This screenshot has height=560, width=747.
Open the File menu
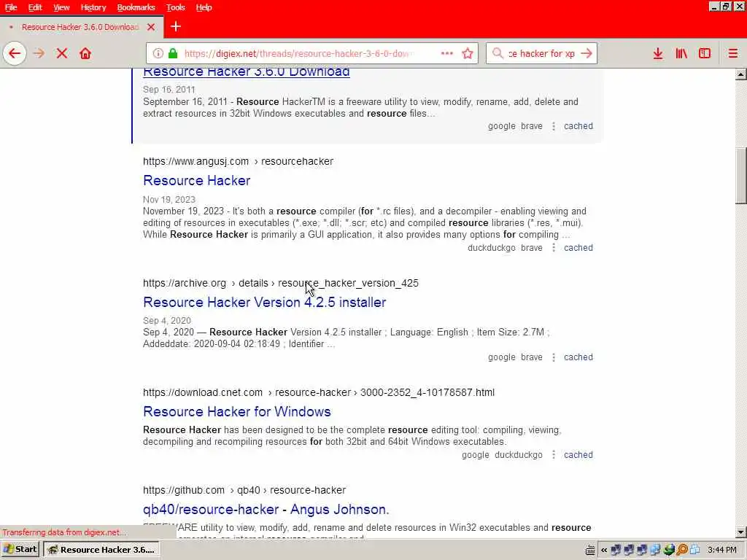[11, 7]
